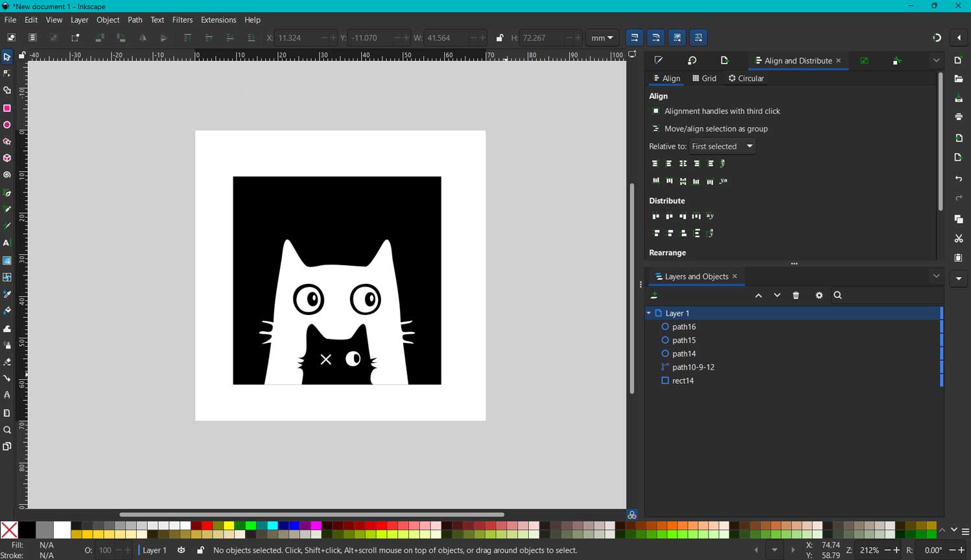Change the units dropdown from mm
The height and width of the screenshot is (560, 971).
[x=602, y=38]
